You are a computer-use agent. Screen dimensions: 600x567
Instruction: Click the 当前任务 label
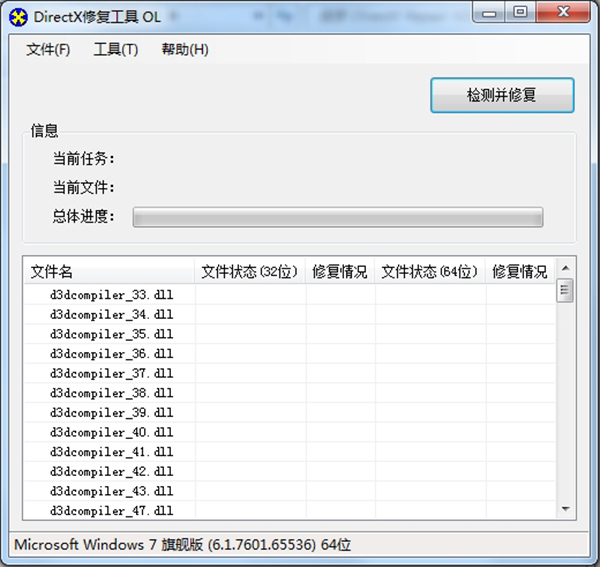83,158
